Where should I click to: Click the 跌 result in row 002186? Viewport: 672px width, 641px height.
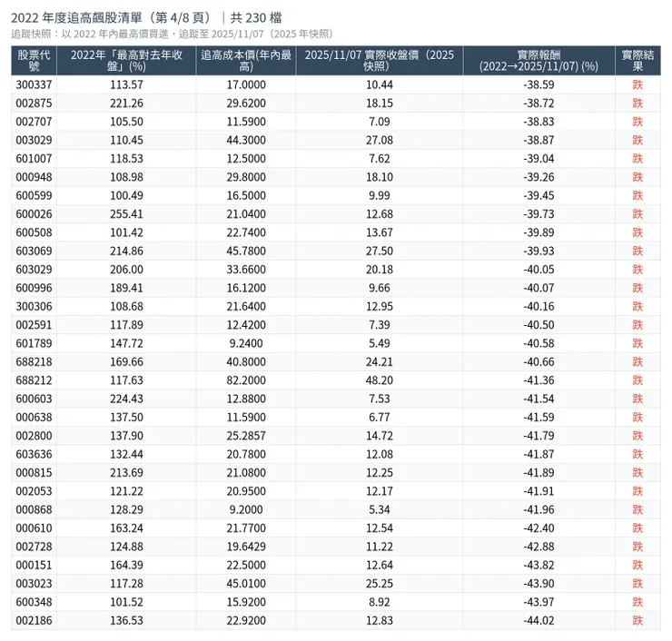pos(637,620)
